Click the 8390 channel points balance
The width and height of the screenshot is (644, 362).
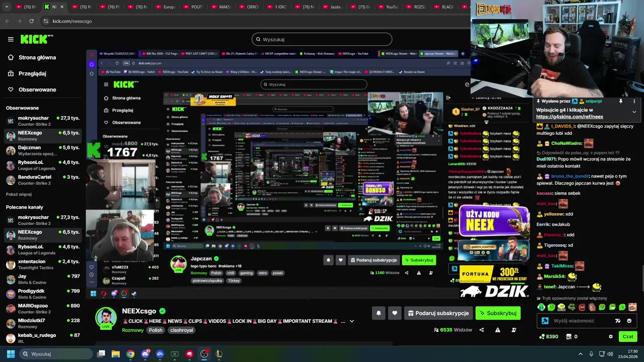(548, 337)
